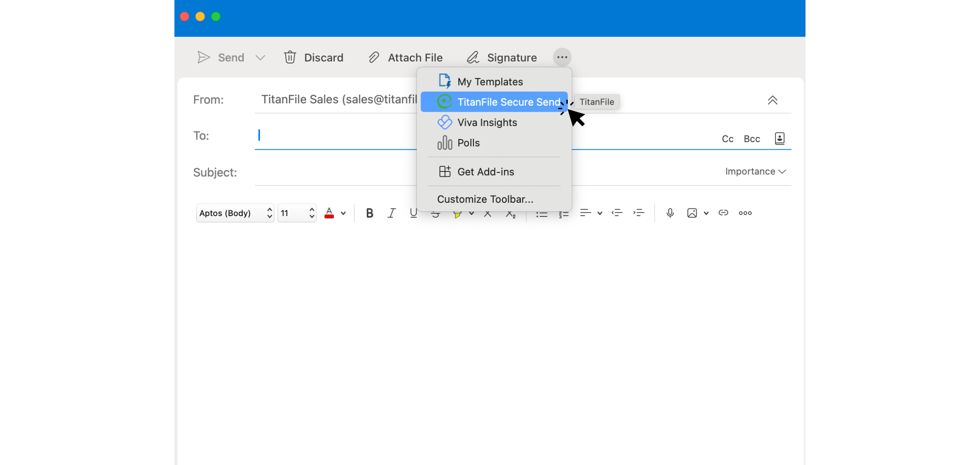Image resolution: width=980 pixels, height=465 pixels.
Task: Apply the yellow highlight color
Action: [x=457, y=214]
